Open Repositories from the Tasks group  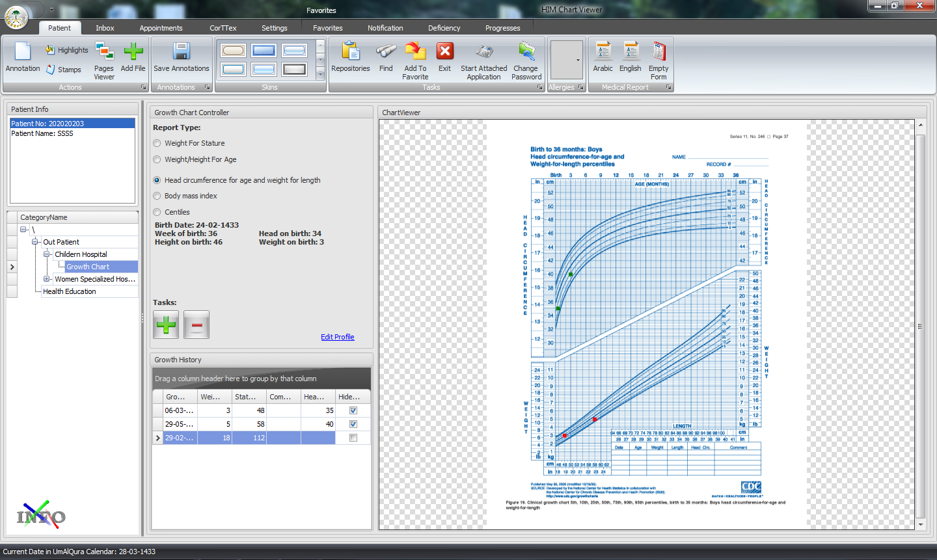(350, 53)
